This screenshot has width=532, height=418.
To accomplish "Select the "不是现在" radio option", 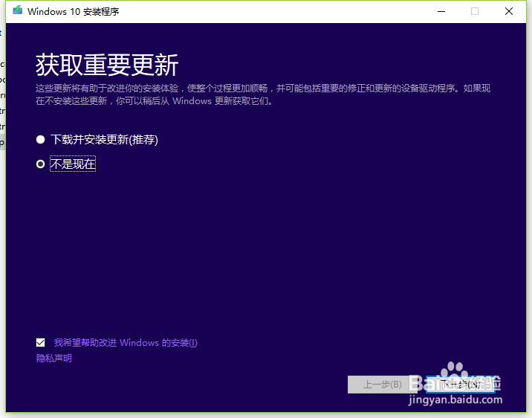I will pos(40,164).
